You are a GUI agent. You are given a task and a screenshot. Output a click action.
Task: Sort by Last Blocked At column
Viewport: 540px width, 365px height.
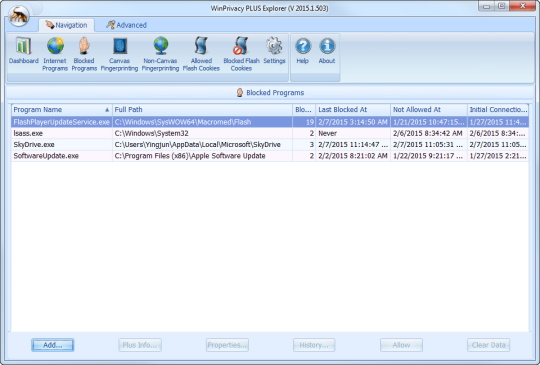tap(353, 110)
